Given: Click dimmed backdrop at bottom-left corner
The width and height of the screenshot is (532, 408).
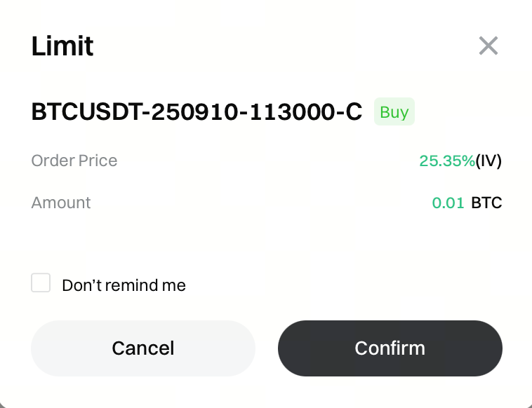Looking at the screenshot, I should click(x=3, y=404).
